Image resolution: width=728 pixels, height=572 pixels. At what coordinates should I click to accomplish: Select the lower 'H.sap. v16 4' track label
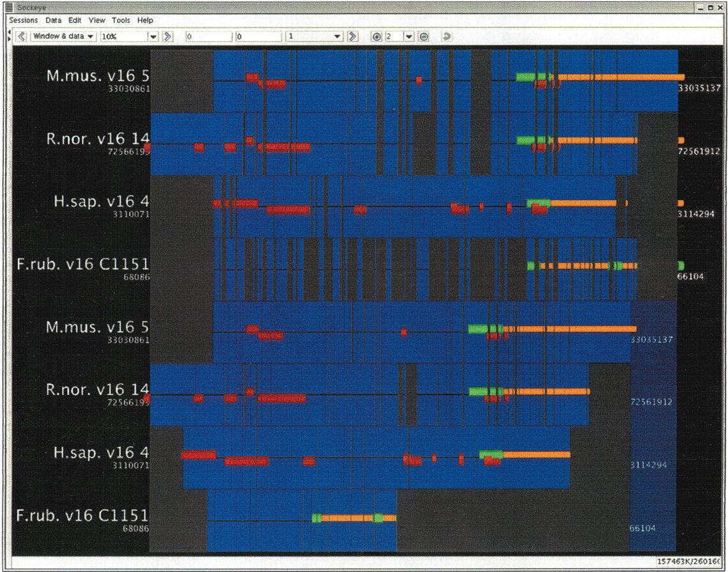click(101, 452)
